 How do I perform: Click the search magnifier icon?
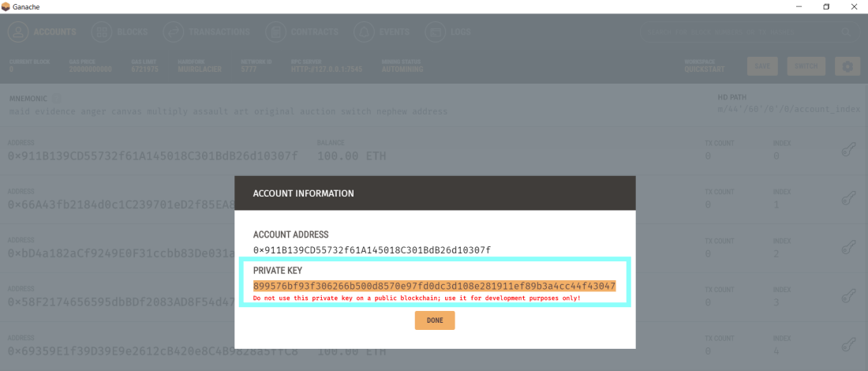click(x=847, y=32)
